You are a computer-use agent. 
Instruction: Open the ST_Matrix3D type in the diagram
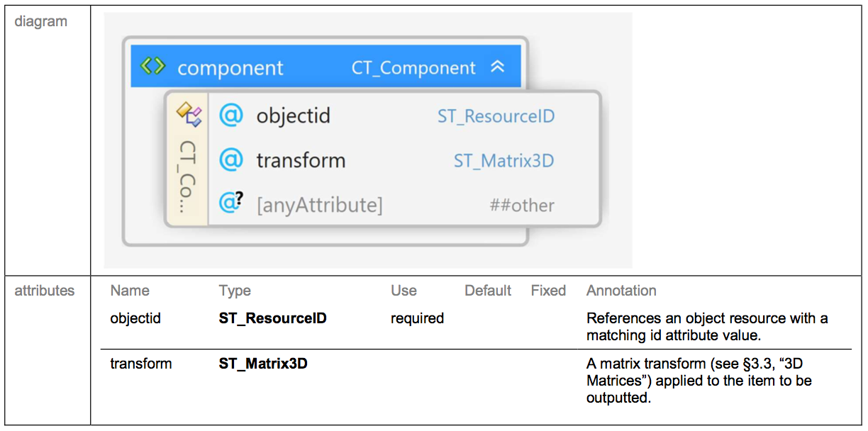(x=503, y=161)
